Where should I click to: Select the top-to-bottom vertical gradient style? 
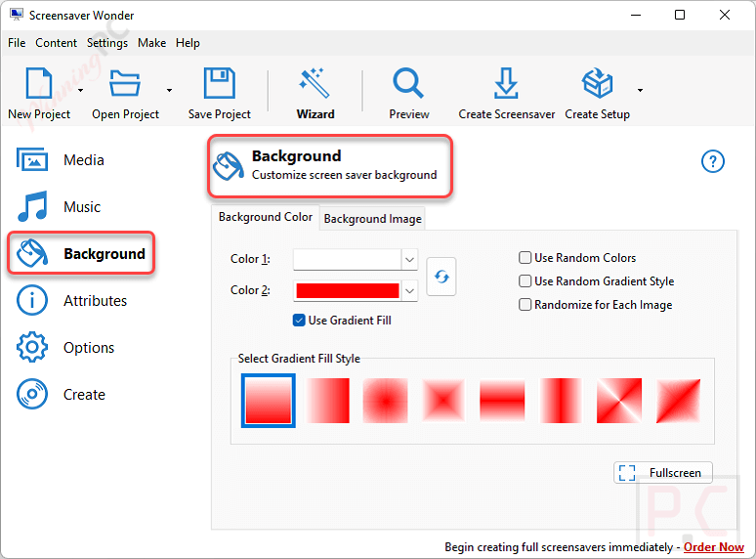[269, 401]
